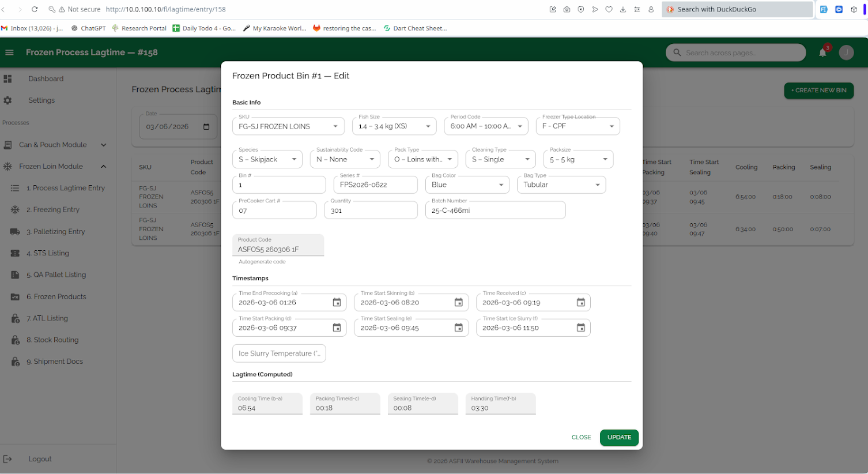Open Palletizing Entry page
The image size is (868, 474).
[x=56, y=232]
